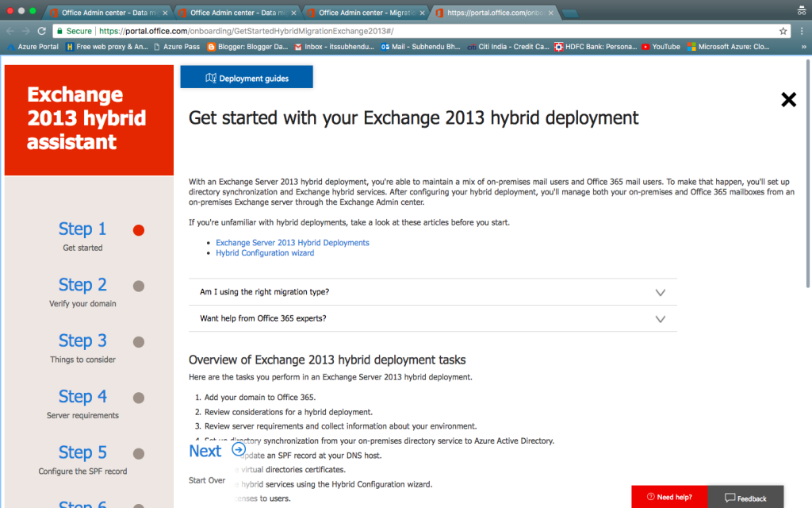812x508 pixels.
Task: Open Hybrid Configuration wizard link
Action: coord(265,253)
